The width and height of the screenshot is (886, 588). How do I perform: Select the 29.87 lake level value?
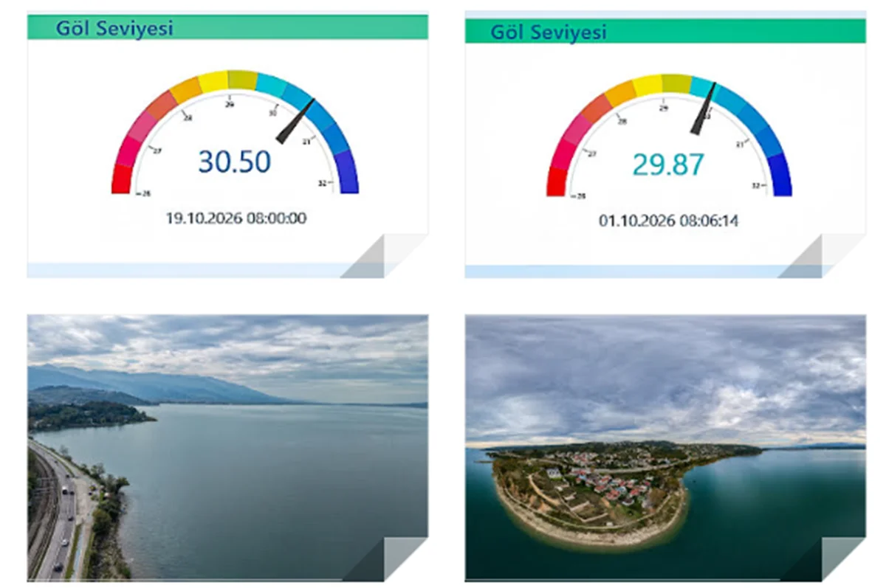coord(668,165)
